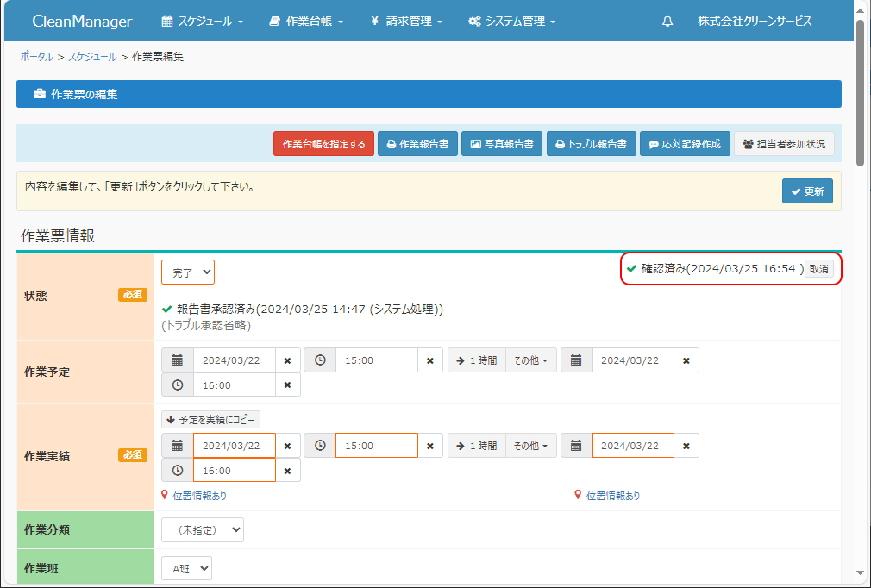This screenshot has height=588, width=871.
Task: Click clock icon beside 作業予定 15:00 time
Action: 320,360
